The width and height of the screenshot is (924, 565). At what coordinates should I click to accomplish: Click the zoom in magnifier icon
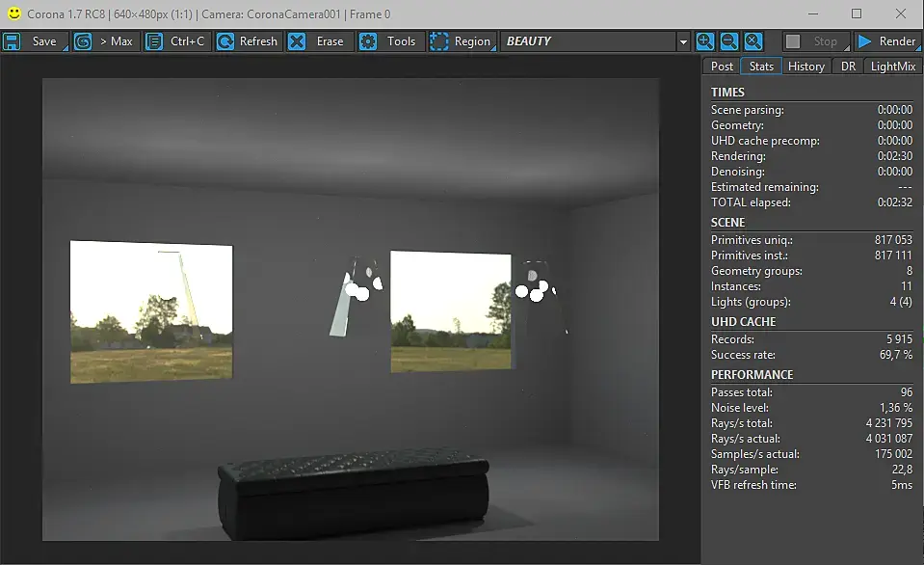pos(704,41)
